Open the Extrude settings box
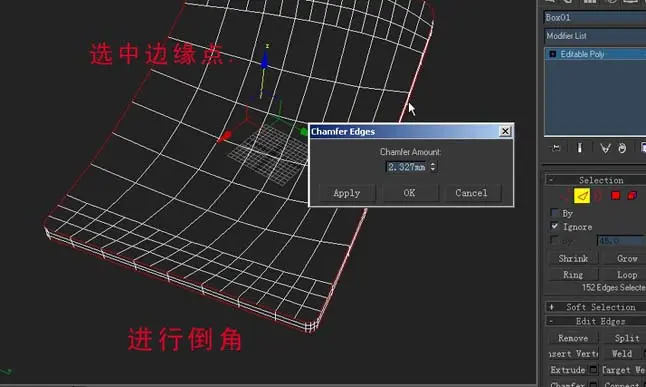Screen dimensions: 646x387 [x=593, y=369]
